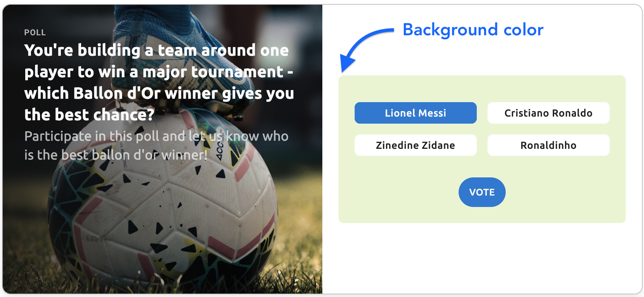Click the small POLL label
Screen dimensions: 644x297
point(35,33)
